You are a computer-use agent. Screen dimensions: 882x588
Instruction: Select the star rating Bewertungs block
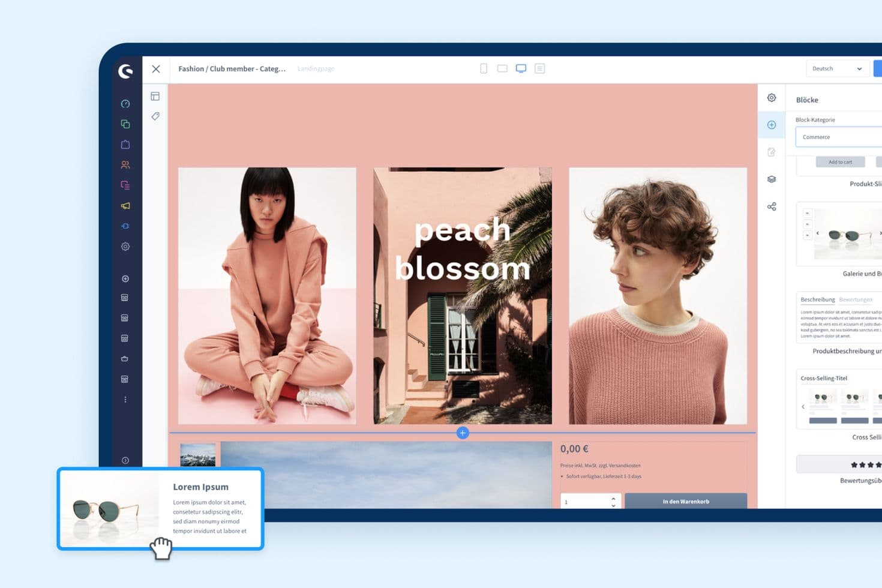pos(840,464)
